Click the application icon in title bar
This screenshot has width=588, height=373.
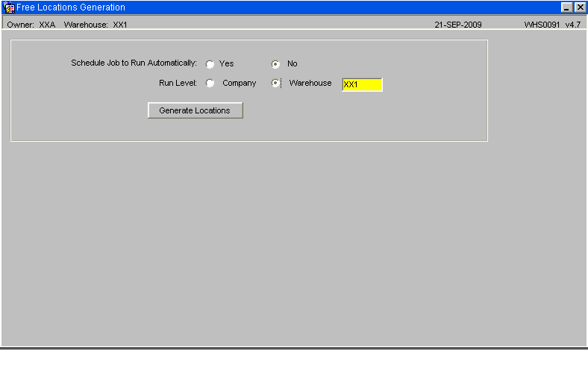pos(9,7)
